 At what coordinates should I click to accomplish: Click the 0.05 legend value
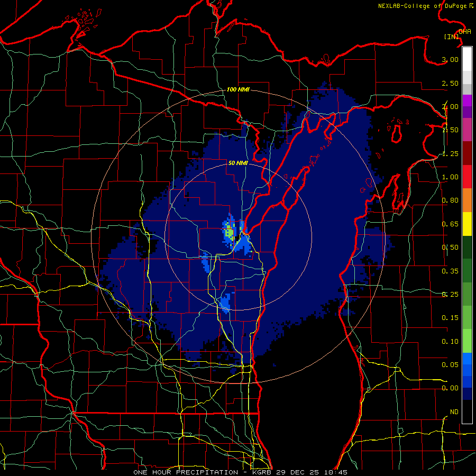coord(450,364)
